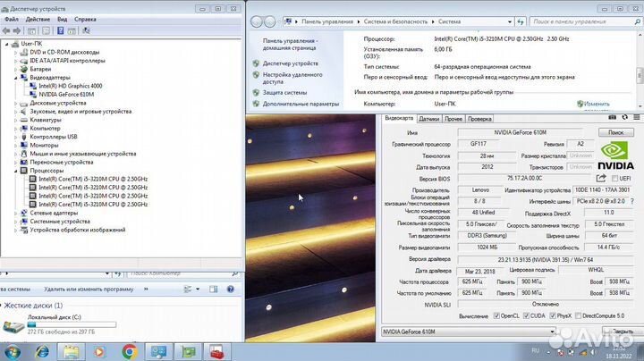644x361 pixels.
Task: Click the question mark next to bus interface
Action: [632, 201]
